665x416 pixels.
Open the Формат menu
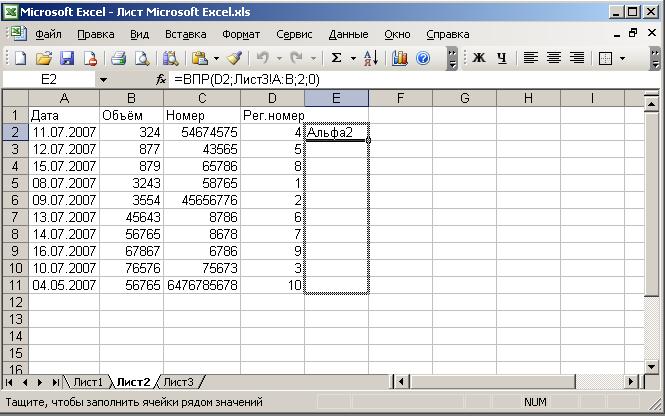241,34
